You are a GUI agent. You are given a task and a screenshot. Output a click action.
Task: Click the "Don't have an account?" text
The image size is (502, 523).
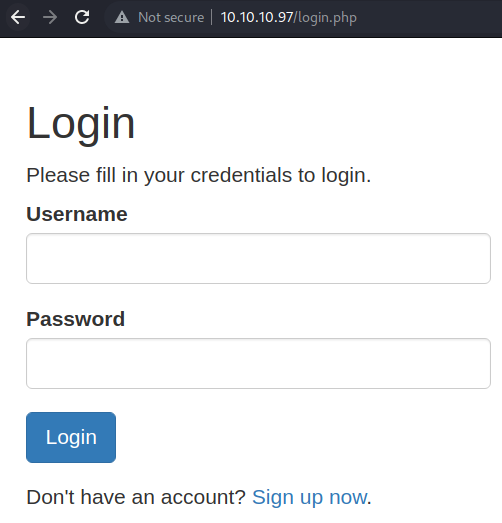click(x=136, y=497)
